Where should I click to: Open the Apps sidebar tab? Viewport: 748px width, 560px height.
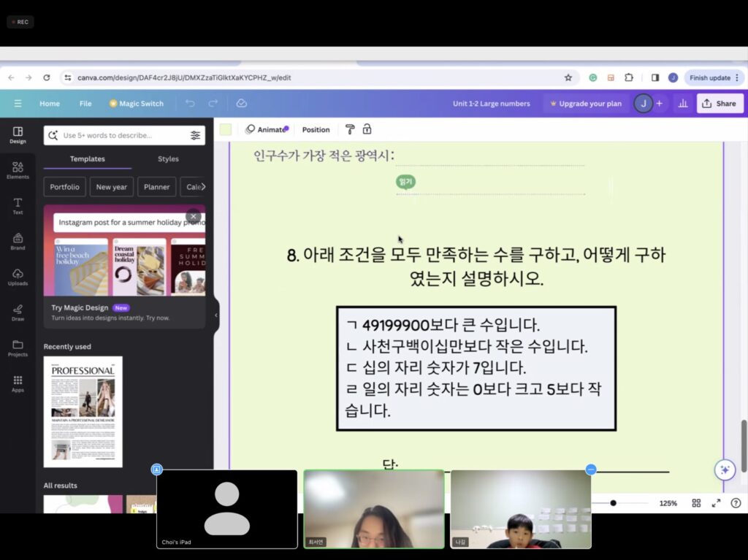point(18,383)
